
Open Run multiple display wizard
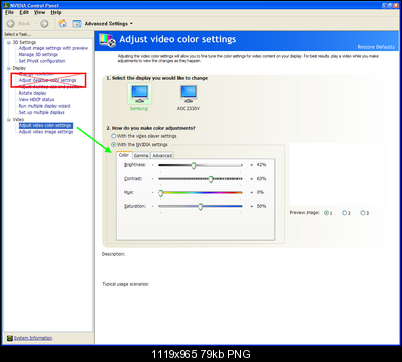click(44, 106)
